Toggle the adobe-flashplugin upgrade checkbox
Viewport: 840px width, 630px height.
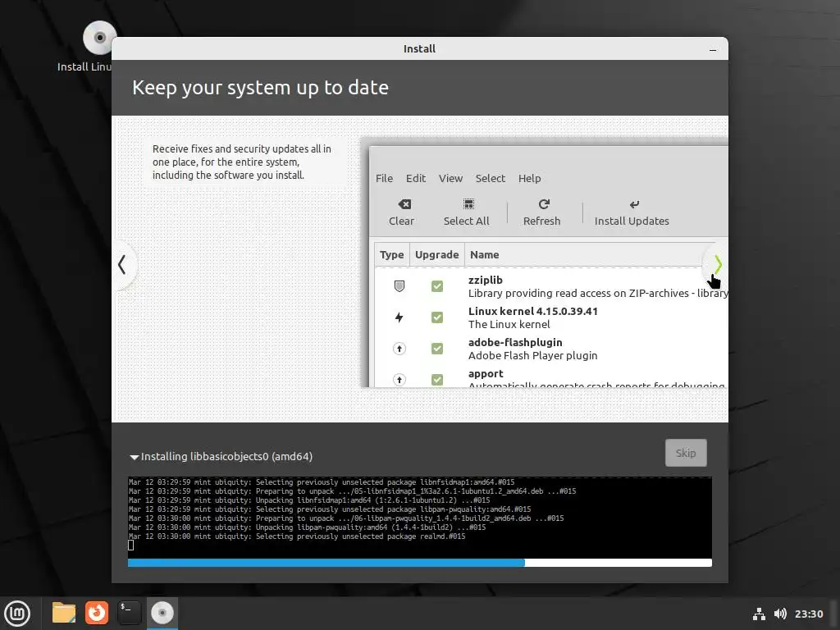pos(437,349)
